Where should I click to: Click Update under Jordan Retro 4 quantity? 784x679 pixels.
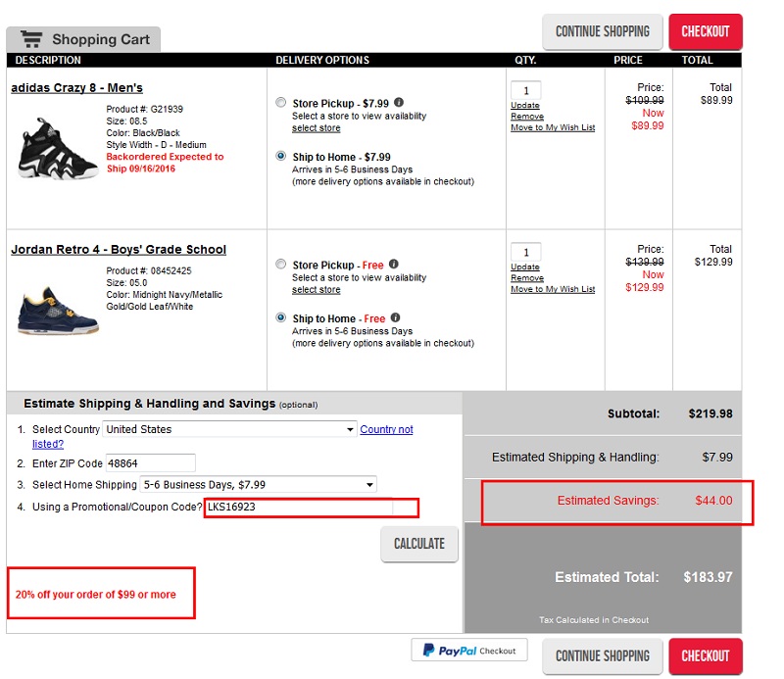click(525, 267)
